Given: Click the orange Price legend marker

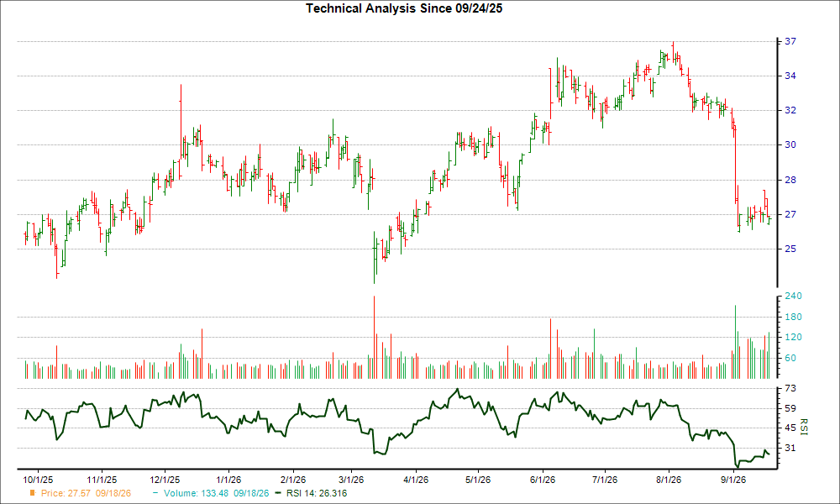Looking at the screenshot, I should (33, 493).
